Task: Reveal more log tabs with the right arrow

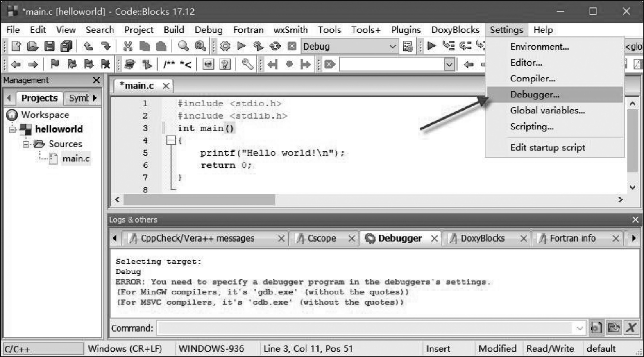Action: coord(634,238)
